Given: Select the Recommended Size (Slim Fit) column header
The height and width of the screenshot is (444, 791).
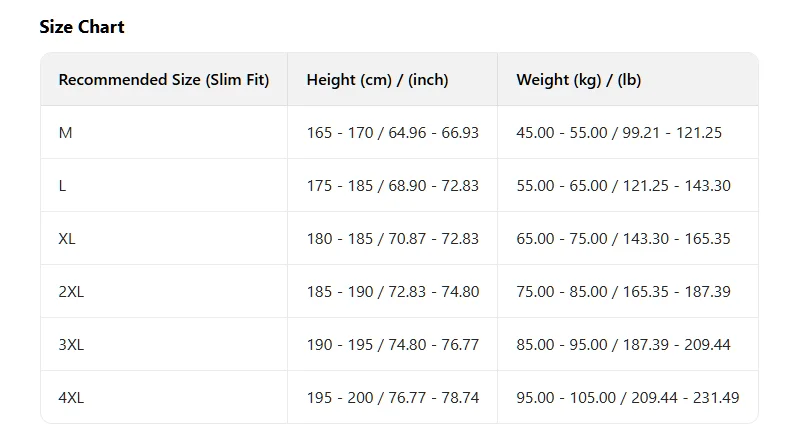Looking at the screenshot, I should 164,80.
